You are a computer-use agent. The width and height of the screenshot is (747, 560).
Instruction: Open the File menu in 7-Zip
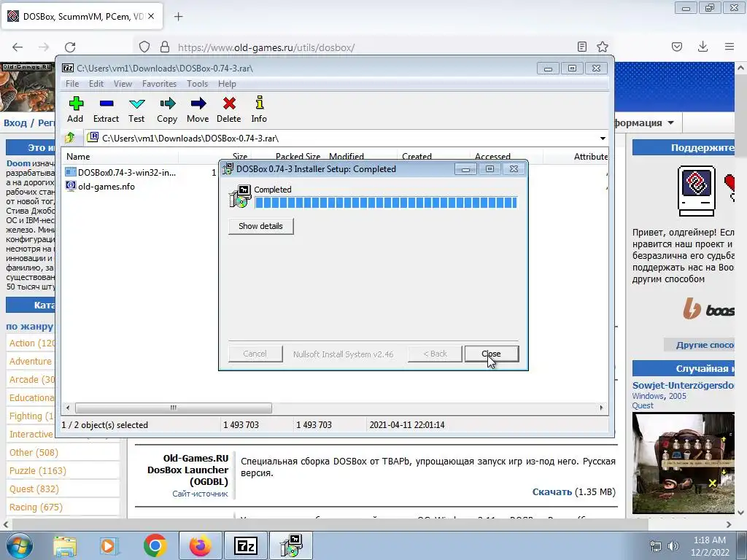tap(72, 84)
